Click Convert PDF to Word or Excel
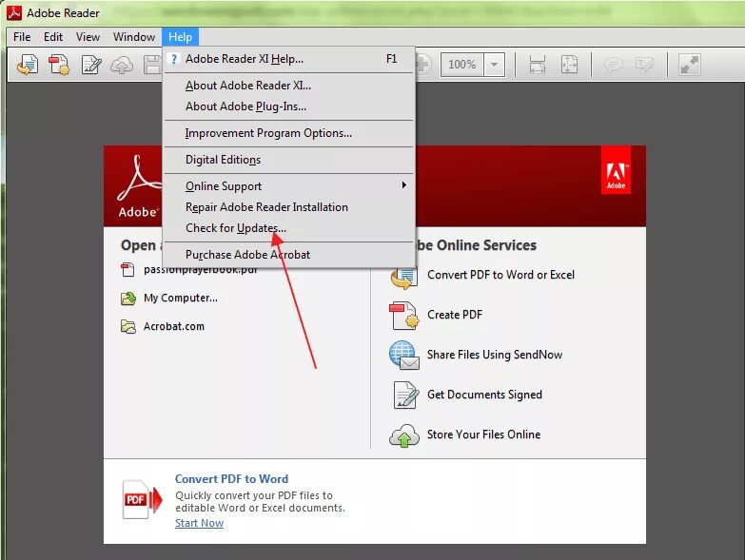 point(500,275)
